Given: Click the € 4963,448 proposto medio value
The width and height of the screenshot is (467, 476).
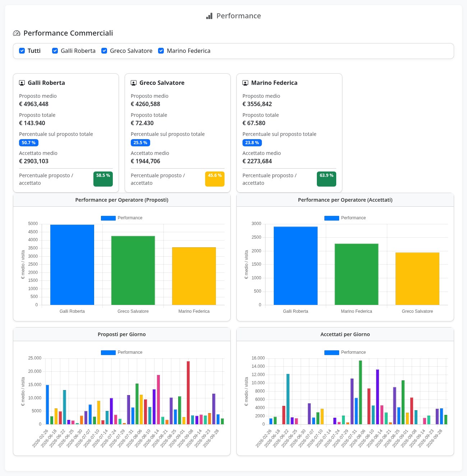Looking at the screenshot, I should 34,104.
